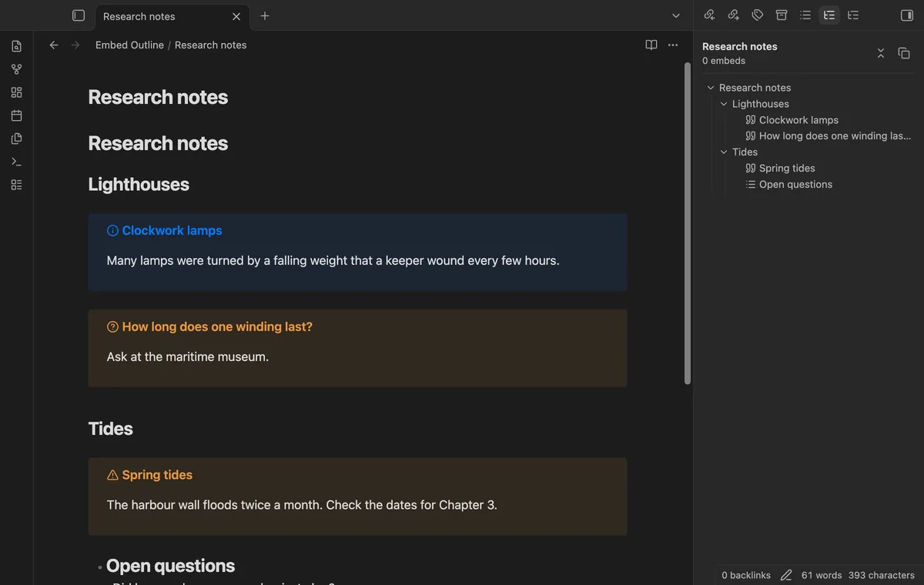
Task: Click the pencil edit-mode icon in status bar
Action: 786,575
